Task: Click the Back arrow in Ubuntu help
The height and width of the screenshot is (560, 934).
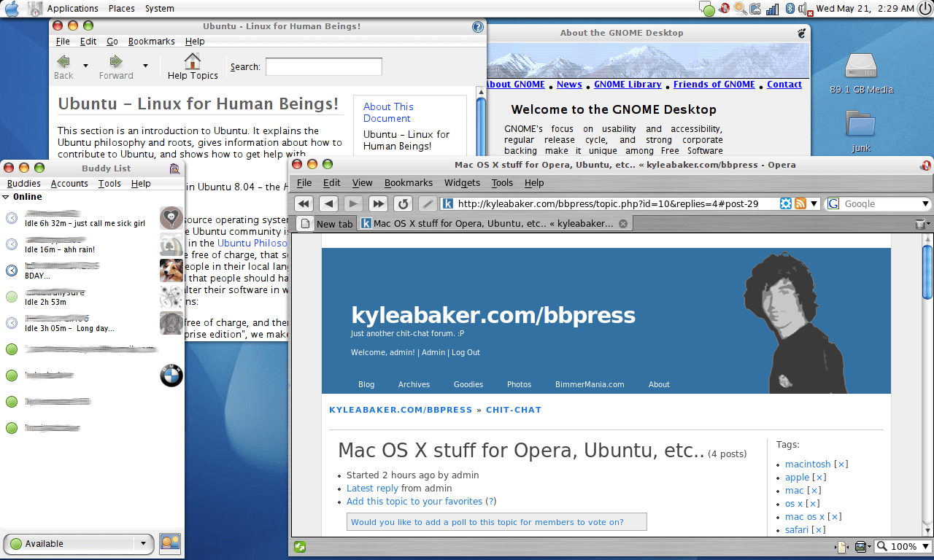Action: (x=63, y=66)
